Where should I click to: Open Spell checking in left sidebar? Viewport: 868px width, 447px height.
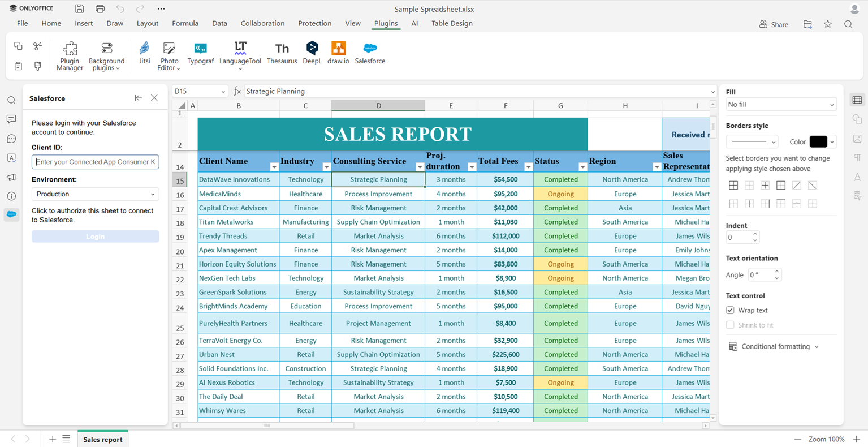click(x=11, y=158)
